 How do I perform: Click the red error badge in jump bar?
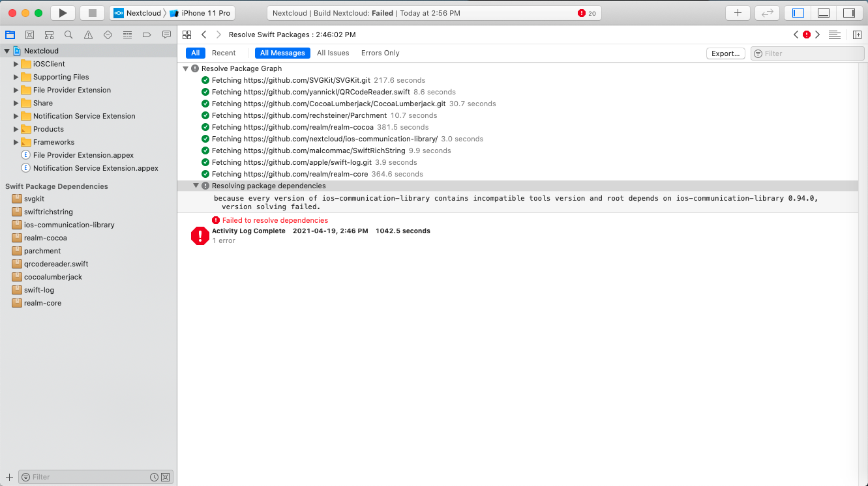[807, 35]
